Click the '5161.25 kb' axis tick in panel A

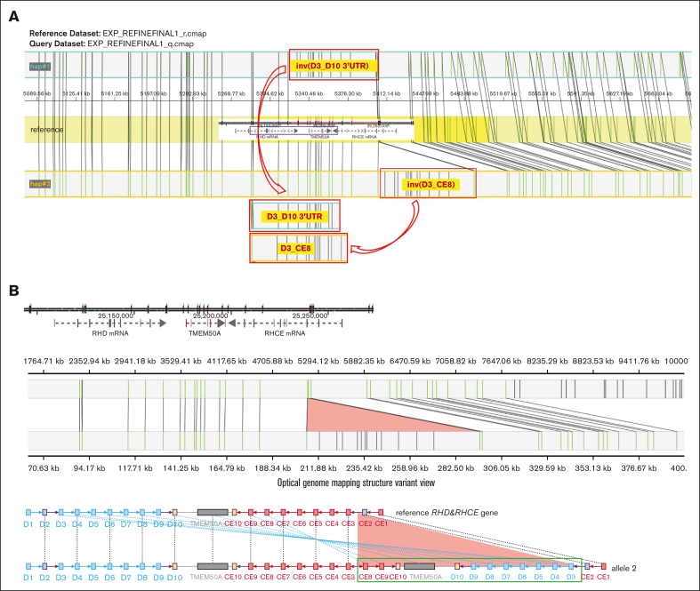pos(115,93)
